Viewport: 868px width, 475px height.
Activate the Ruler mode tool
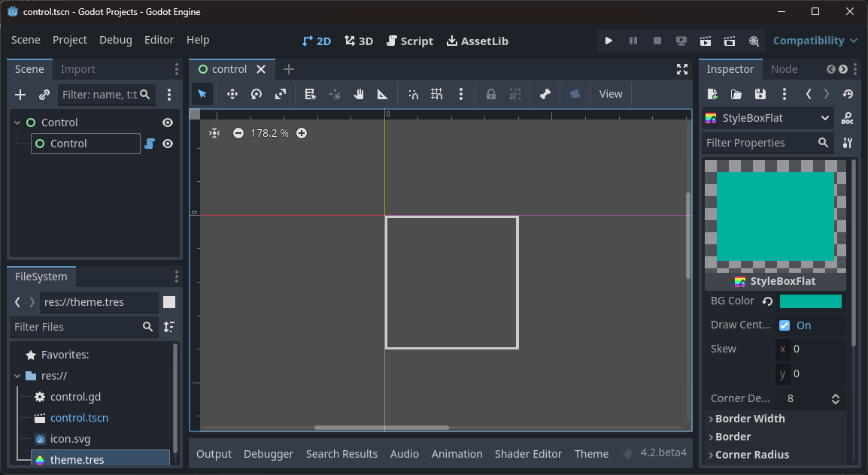[x=383, y=94]
